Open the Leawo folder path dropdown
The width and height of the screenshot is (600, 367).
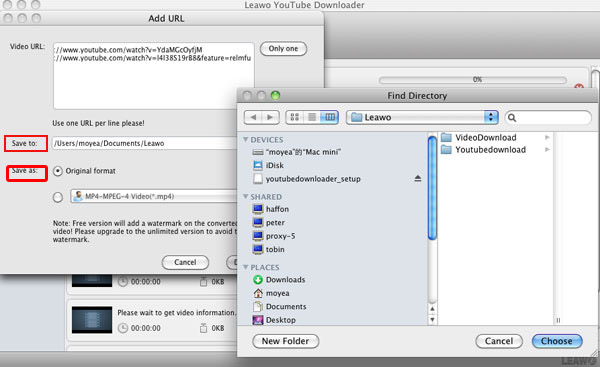point(422,117)
